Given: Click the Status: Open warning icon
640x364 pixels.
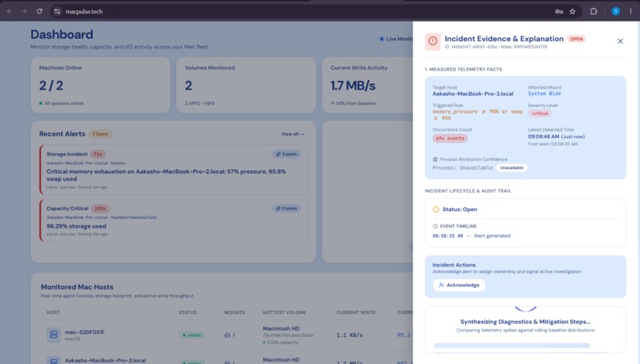Looking at the screenshot, I should click(436, 209).
